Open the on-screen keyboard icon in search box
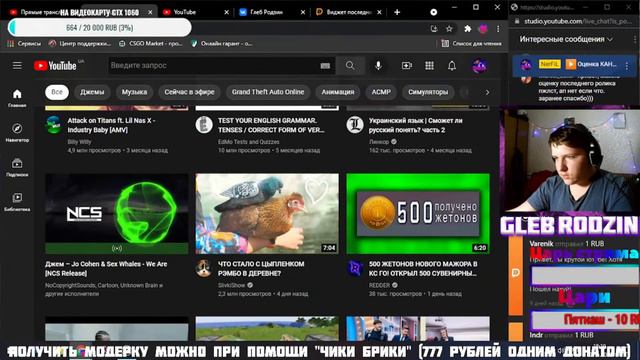Screen dimensions: 640x360 coord(325,66)
